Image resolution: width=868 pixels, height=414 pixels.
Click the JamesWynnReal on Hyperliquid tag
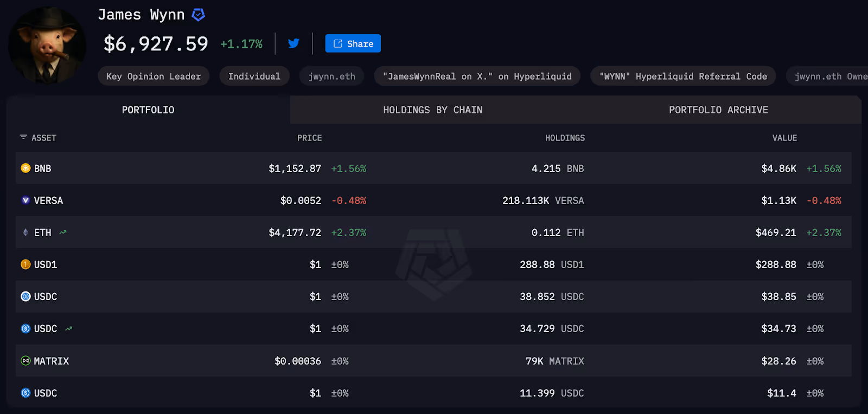(x=477, y=77)
